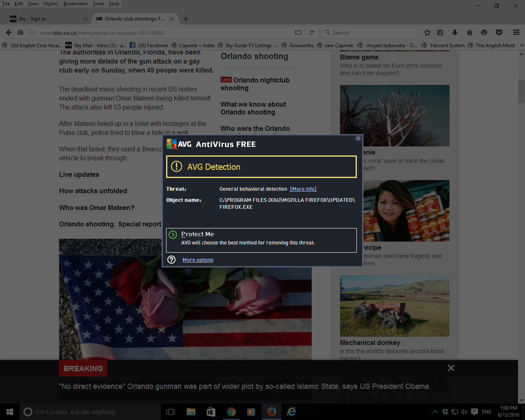Open What we know about Orlando shooting
The width and height of the screenshot is (525, 420).
point(253,108)
